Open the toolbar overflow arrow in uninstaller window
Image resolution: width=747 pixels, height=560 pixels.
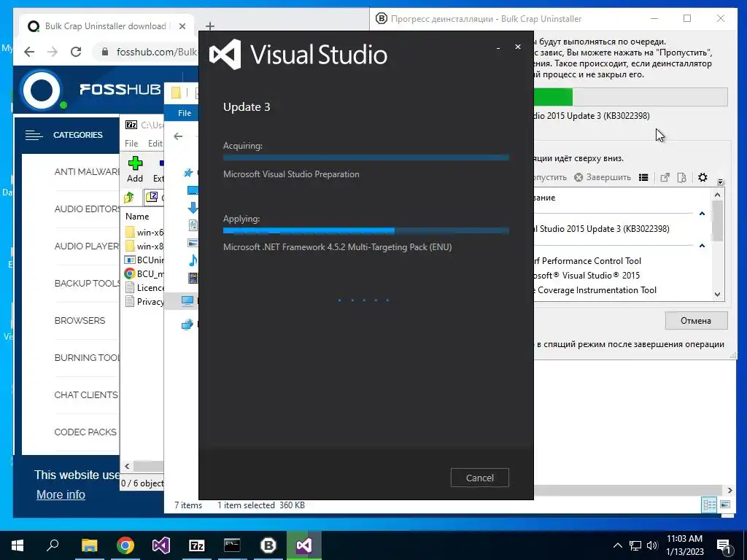[x=720, y=182]
